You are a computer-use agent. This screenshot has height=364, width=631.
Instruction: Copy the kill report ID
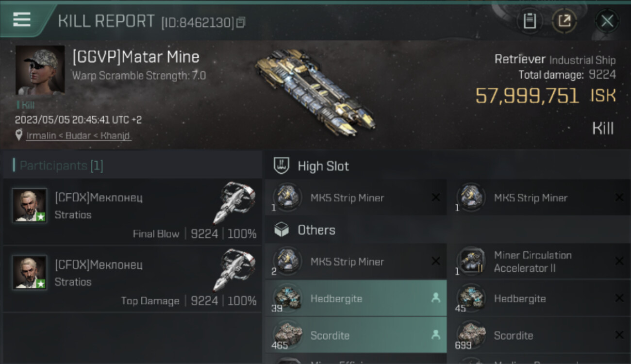[241, 22]
